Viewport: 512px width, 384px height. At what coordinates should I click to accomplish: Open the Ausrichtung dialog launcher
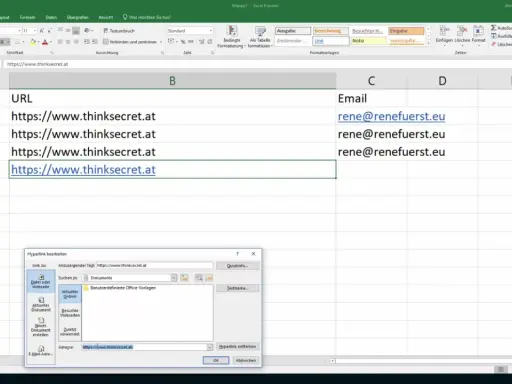162,53
